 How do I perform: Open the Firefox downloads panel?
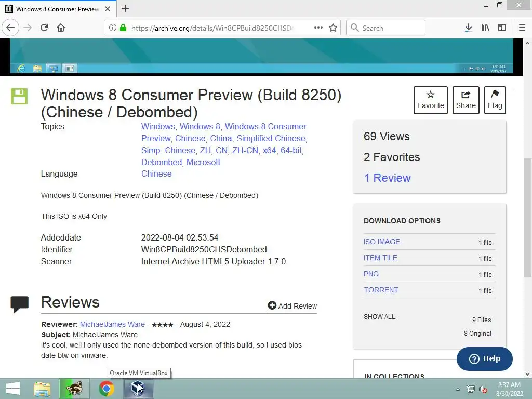(x=468, y=28)
